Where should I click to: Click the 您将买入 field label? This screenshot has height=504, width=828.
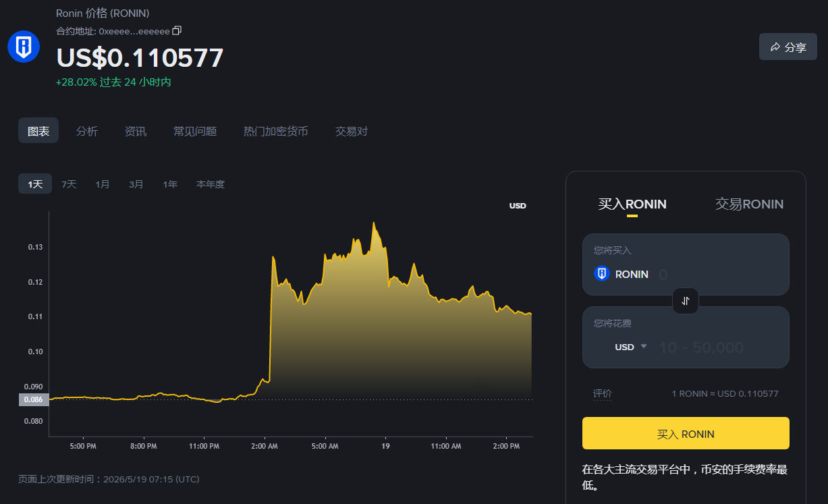point(612,250)
